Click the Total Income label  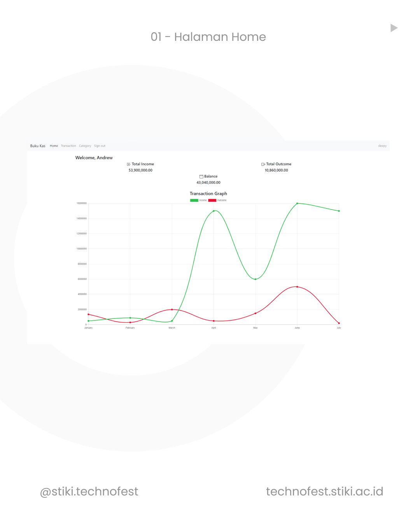[143, 164]
